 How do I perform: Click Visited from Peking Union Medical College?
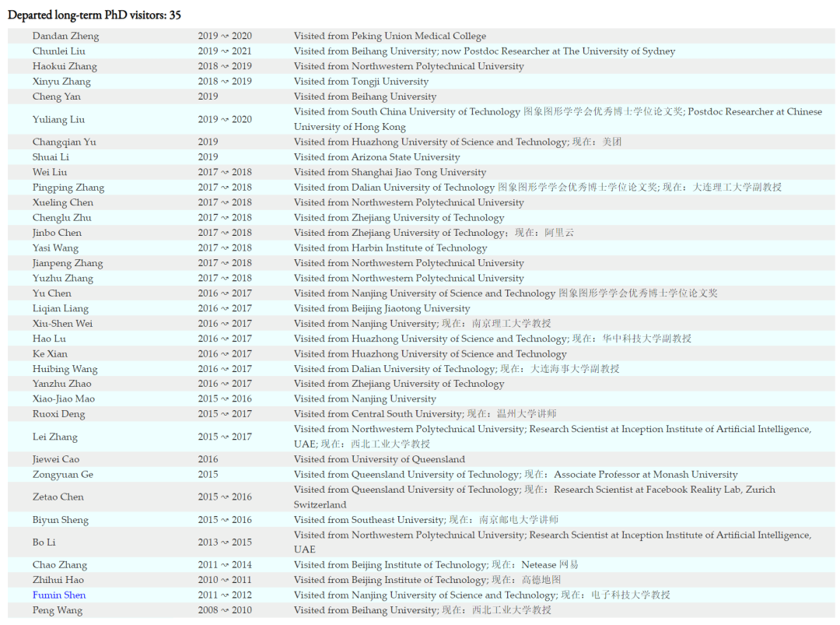(x=390, y=36)
